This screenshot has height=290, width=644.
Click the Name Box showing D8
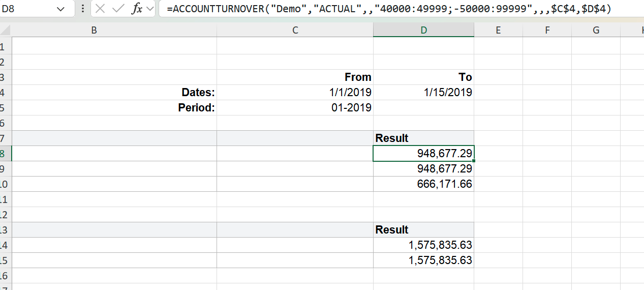click(x=35, y=9)
